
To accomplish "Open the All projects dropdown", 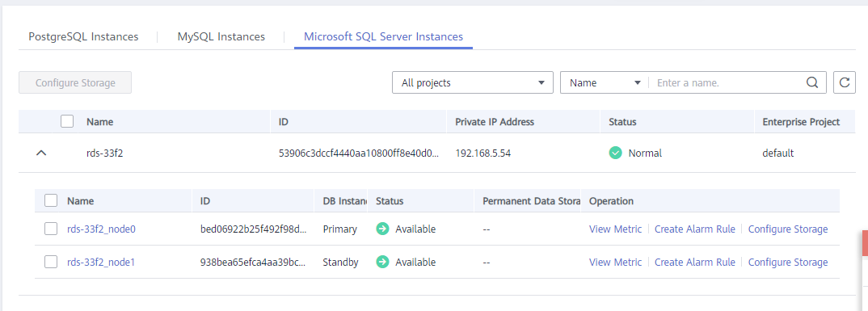I will pyautogui.click(x=473, y=82).
